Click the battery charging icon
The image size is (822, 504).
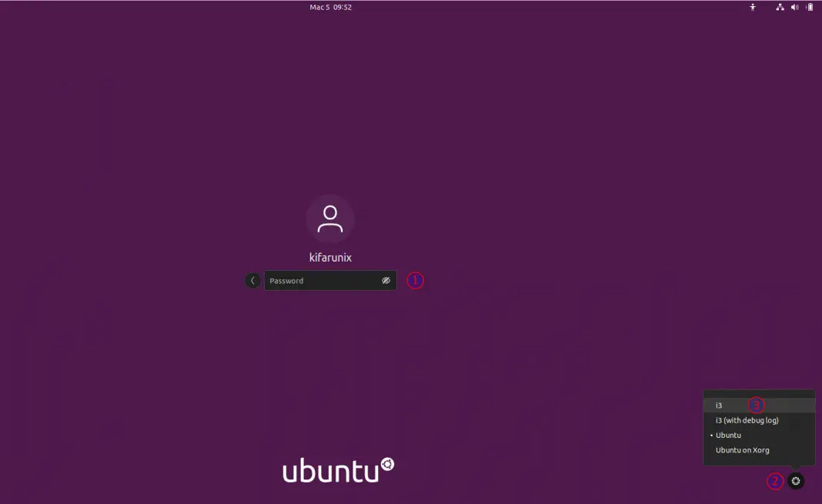pyautogui.click(x=809, y=7)
